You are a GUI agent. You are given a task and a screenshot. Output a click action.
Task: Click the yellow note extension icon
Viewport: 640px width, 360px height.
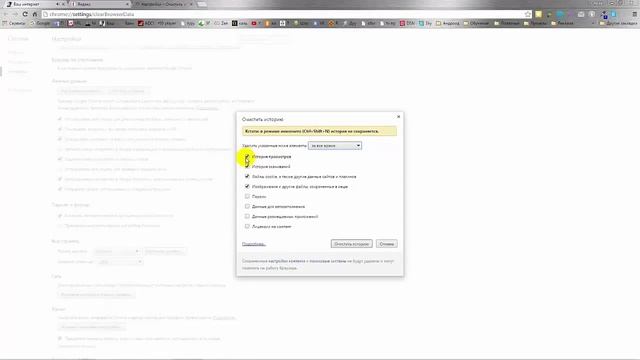click(538, 14)
